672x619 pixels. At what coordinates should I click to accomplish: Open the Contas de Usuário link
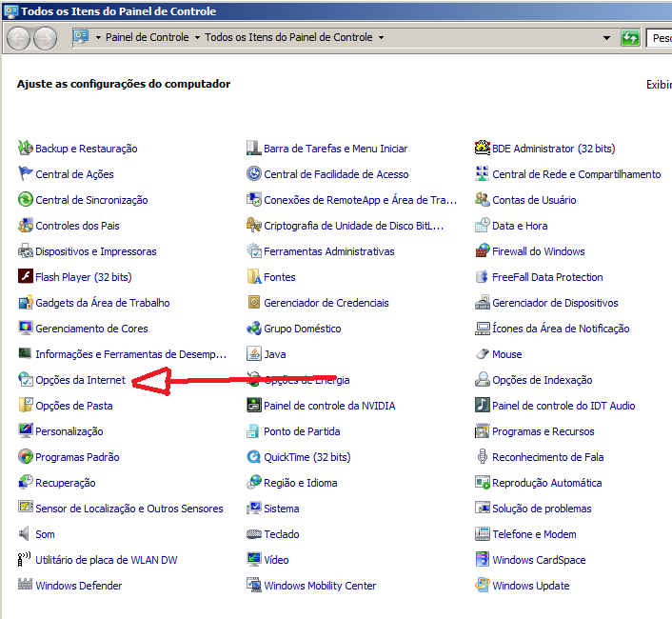click(534, 200)
